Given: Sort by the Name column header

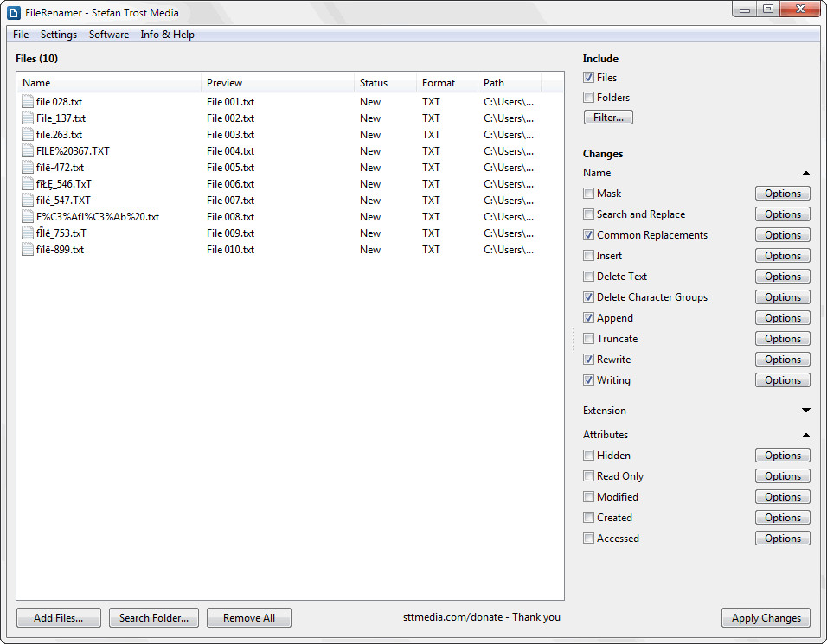Looking at the screenshot, I should pyautogui.click(x=109, y=83).
